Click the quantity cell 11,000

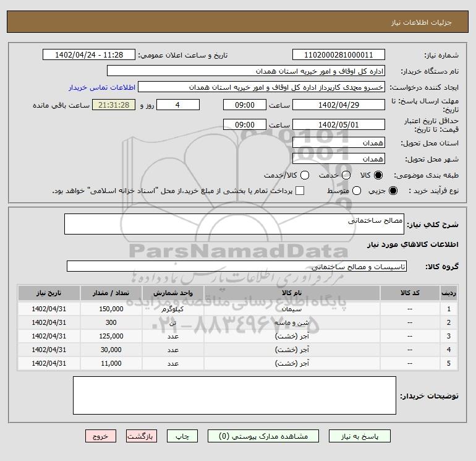tap(111, 363)
